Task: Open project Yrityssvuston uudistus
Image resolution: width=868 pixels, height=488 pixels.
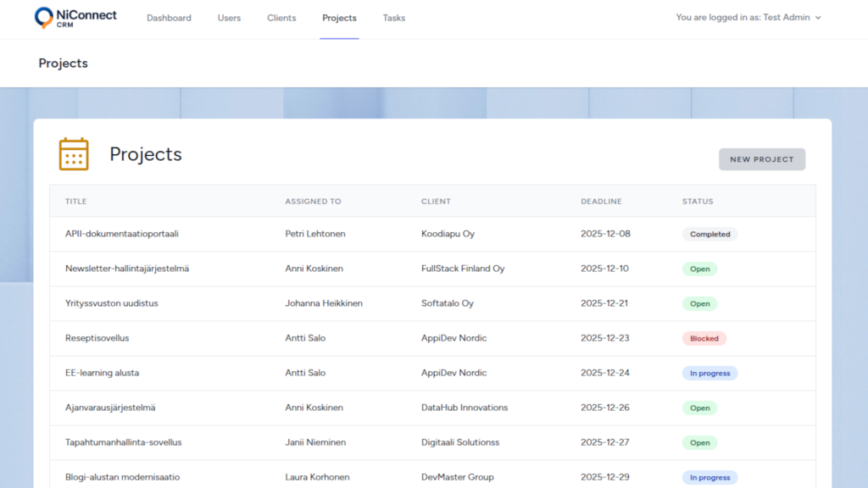Action: pyautogui.click(x=112, y=303)
